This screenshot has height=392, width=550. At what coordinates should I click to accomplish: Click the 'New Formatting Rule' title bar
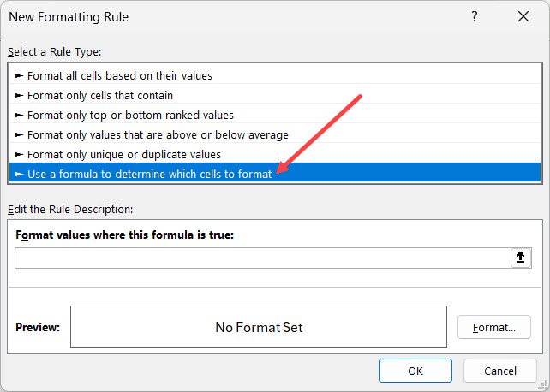171,16
